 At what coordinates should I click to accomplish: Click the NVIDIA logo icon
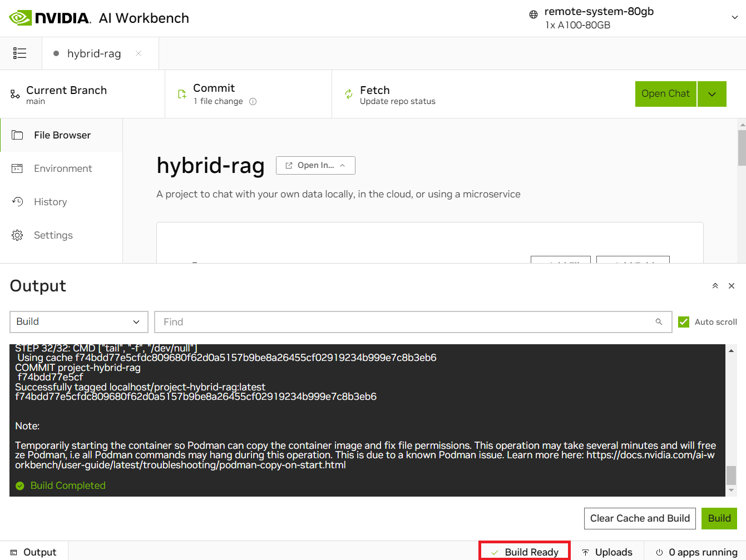point(21,18)
